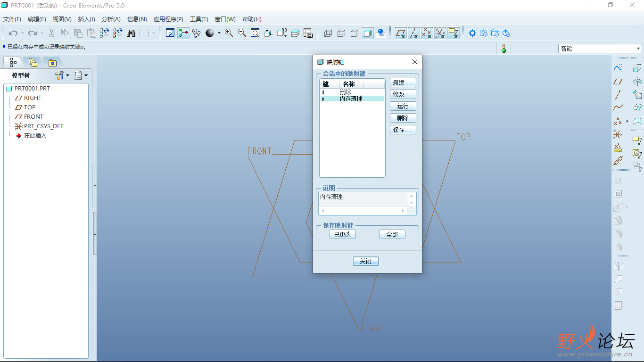Click the regenerate model icon
Viewport: 644px width, 362px height.
point(105,33)
